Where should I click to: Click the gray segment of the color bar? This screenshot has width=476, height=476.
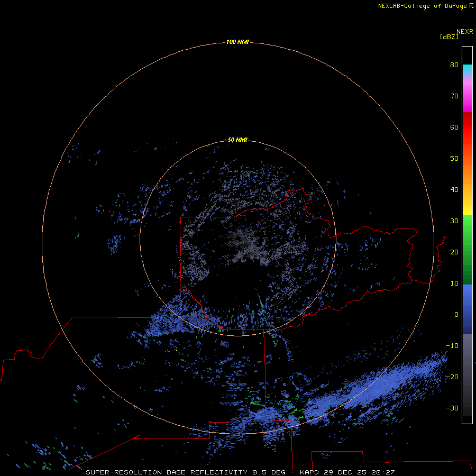(x=467, y=375)
